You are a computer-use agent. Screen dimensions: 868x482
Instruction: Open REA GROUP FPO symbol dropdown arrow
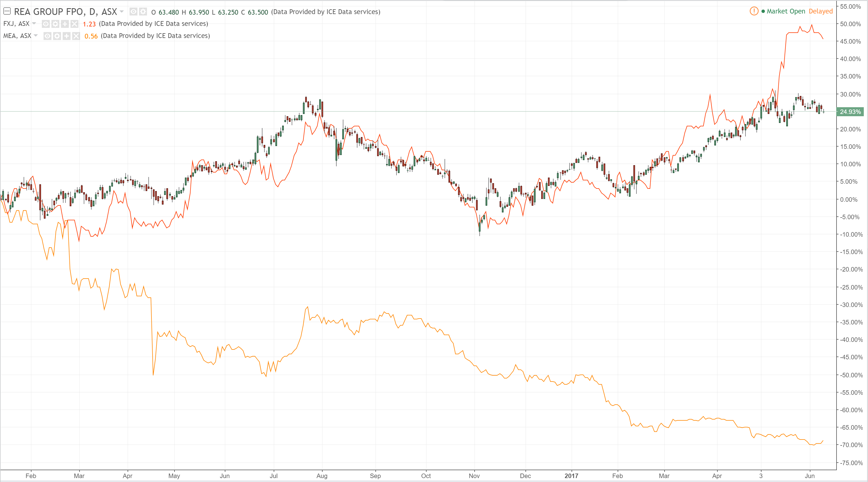pos(122,12)
